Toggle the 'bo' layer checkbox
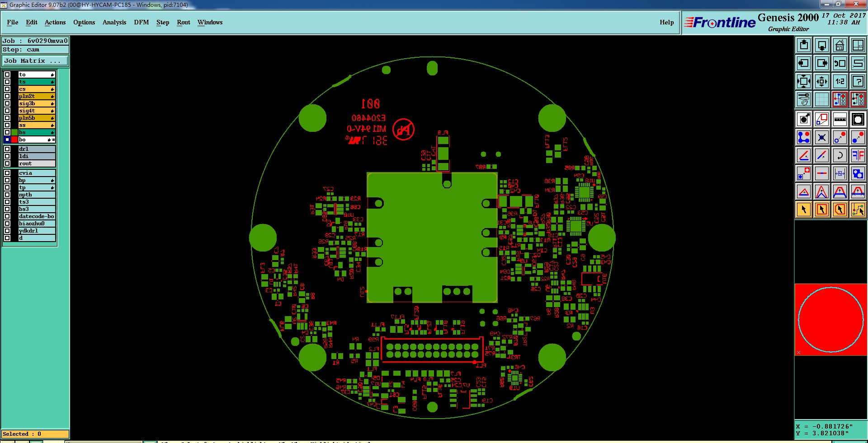The image size is (868, 443). click(7, 140)
